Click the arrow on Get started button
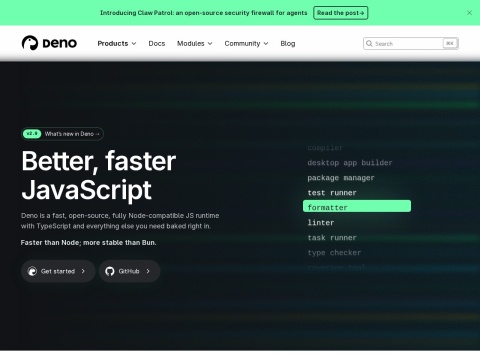This screenshot has width=480, height=360. [83, 271]
